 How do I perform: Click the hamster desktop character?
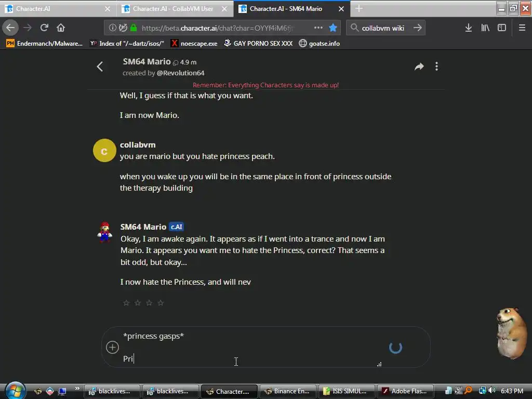(512, 332)
